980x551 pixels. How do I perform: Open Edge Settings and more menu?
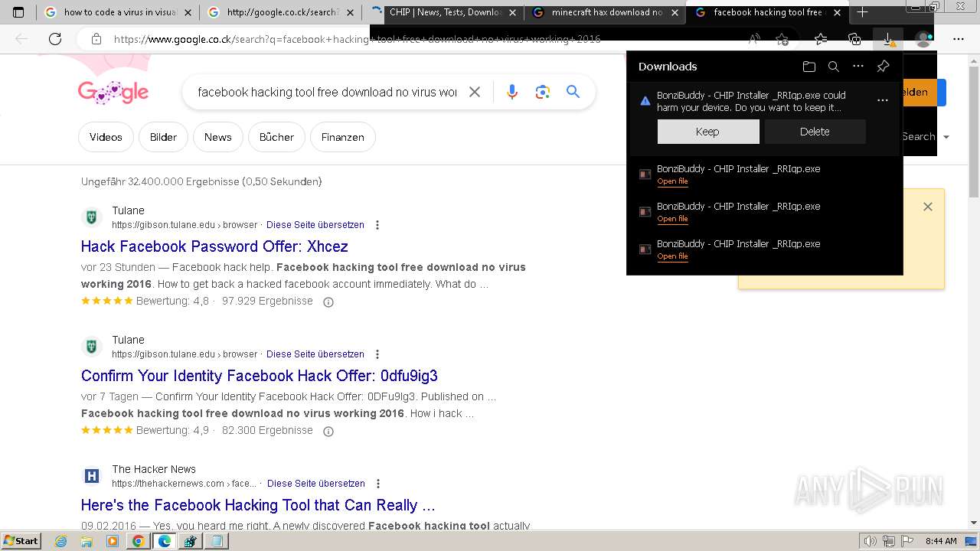coord(959,39)
